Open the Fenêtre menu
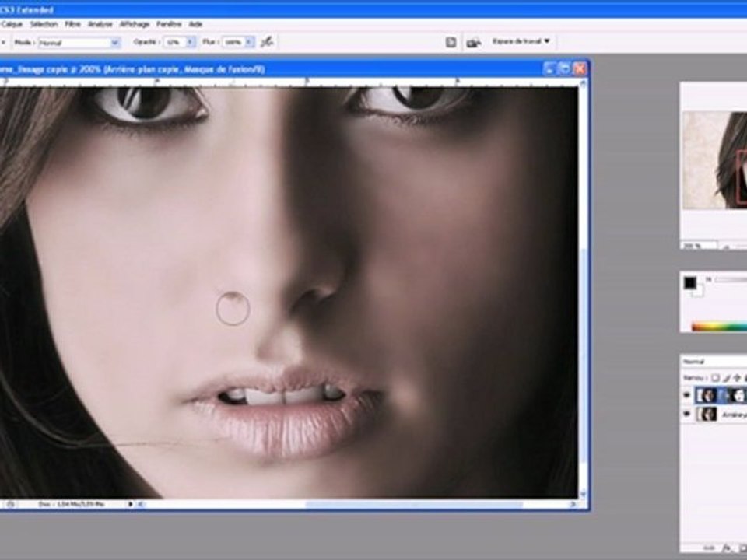This screenshot has width=747, height=560. (169, 24)
